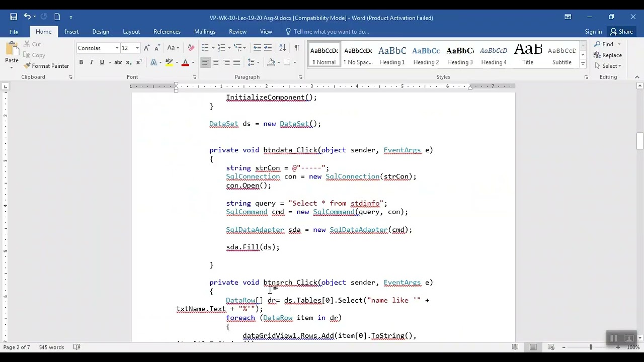Click the Tell me search box
644x362 pixels.
point(331,32)
